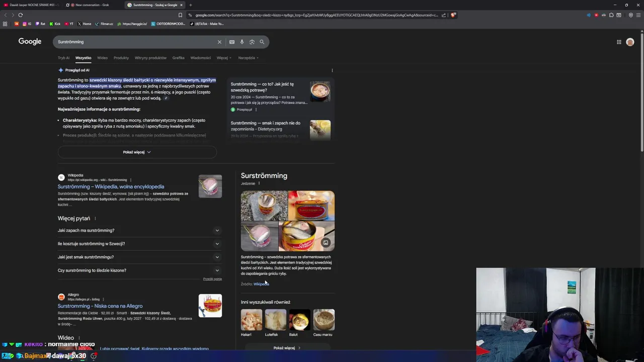Search by image with the Lens icon
The height and width of the screenshot is (362, 644).
point(252,42)
